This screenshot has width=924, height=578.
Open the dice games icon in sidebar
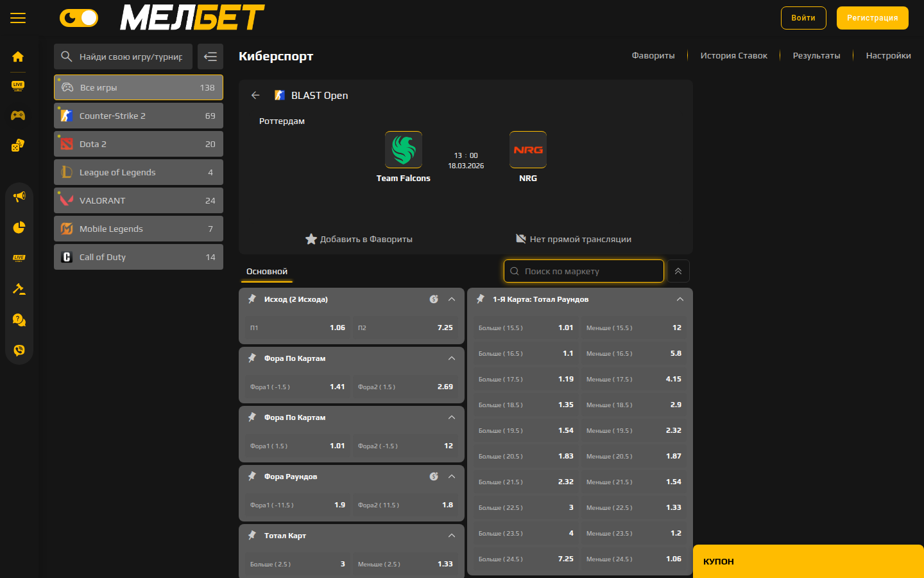18,145
